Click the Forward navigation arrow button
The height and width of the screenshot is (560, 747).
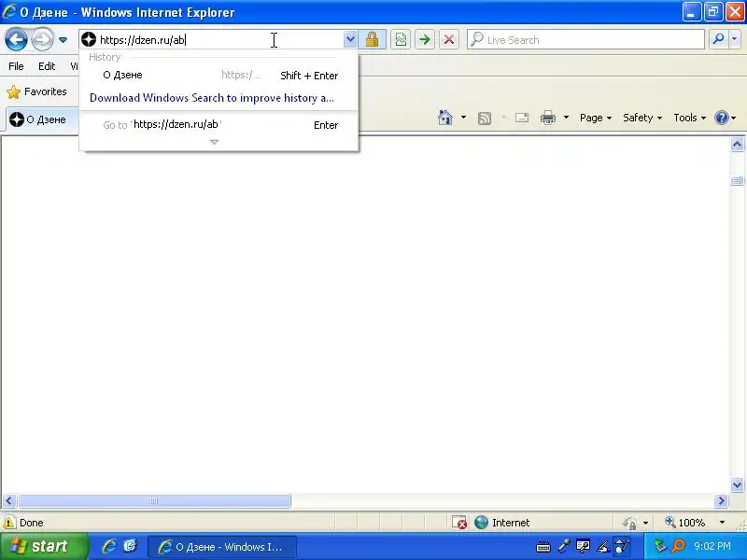[42, 39]
